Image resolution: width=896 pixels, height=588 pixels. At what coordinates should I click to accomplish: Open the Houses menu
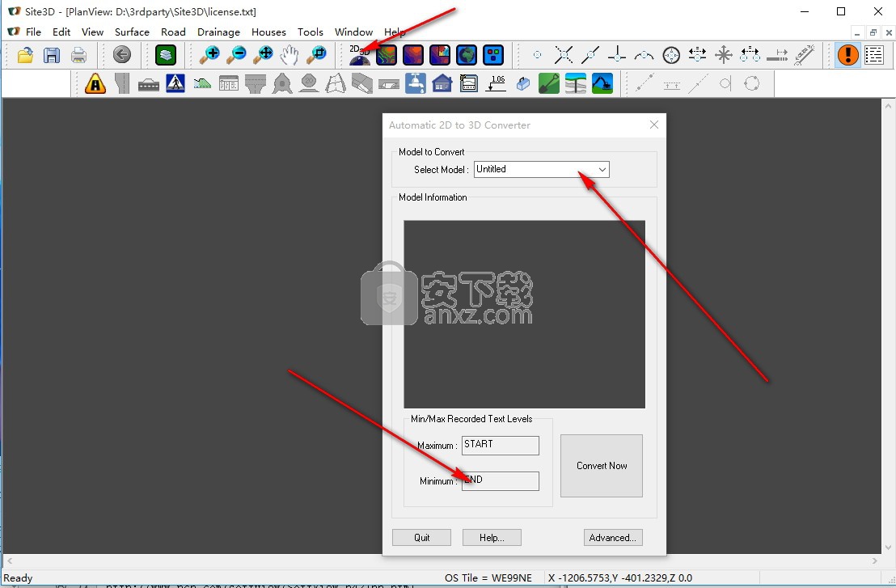(268, 32)
